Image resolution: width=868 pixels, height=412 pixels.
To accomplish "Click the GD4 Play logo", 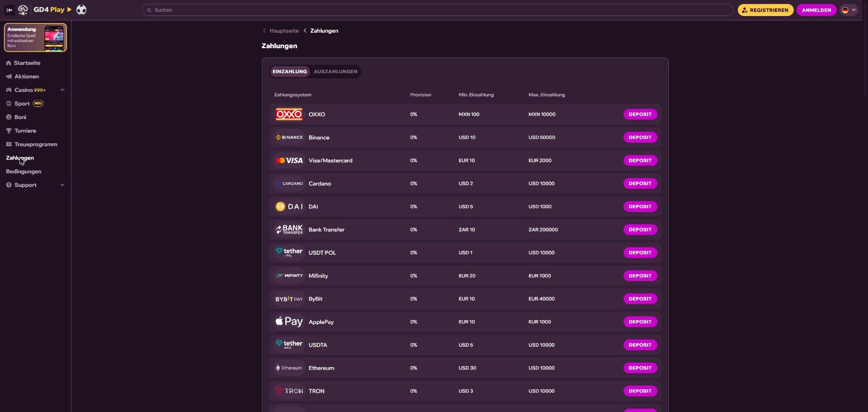I will coord(45,10).
